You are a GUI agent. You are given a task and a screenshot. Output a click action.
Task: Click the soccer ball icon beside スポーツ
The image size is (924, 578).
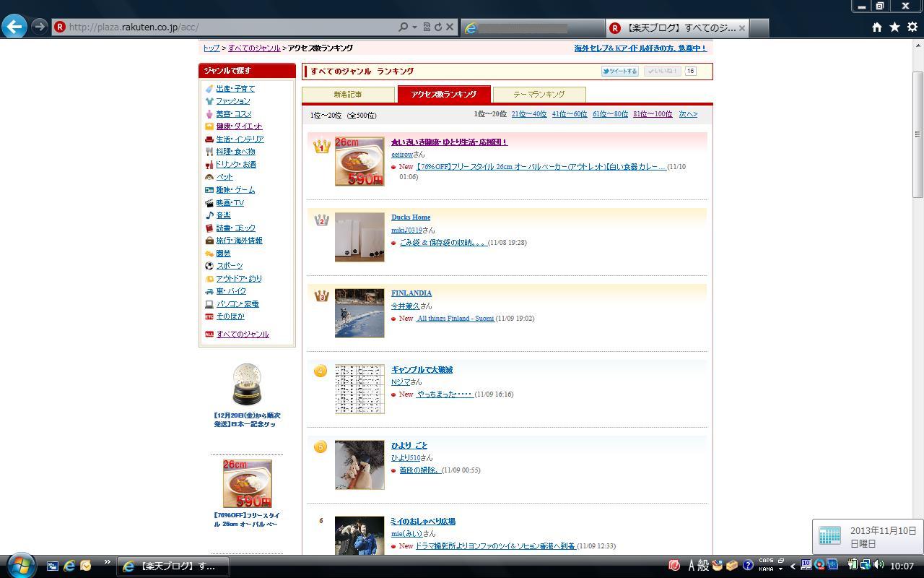click(x=209, y=266)
